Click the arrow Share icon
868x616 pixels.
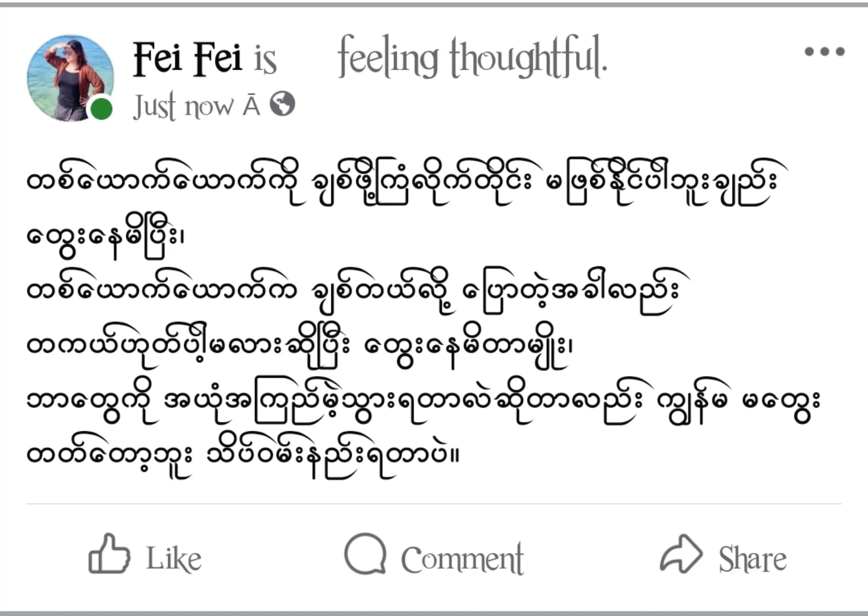coord(681,554)
